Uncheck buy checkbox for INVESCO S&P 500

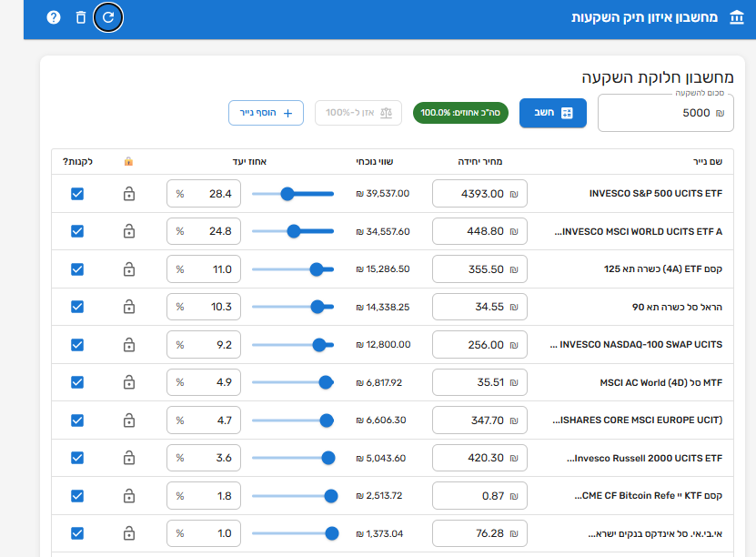[x=77, y=194]
